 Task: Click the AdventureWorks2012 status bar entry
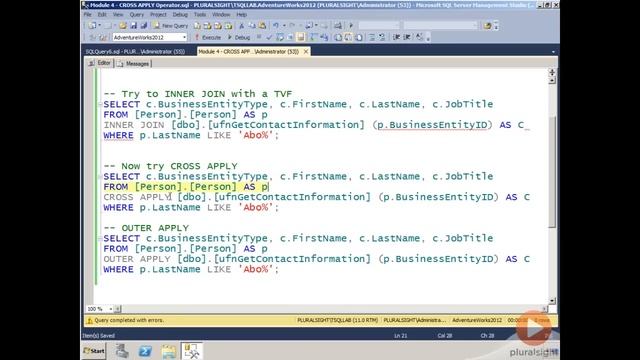(x=477, y=320)
